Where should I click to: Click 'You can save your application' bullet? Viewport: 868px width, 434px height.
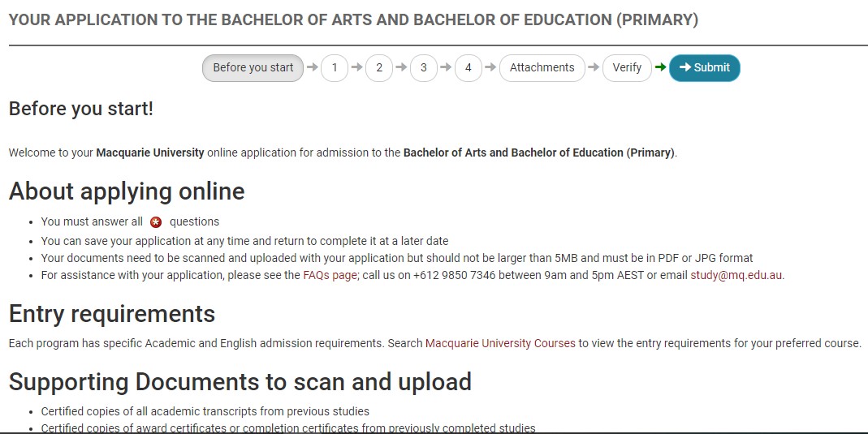tap(244, 241)
